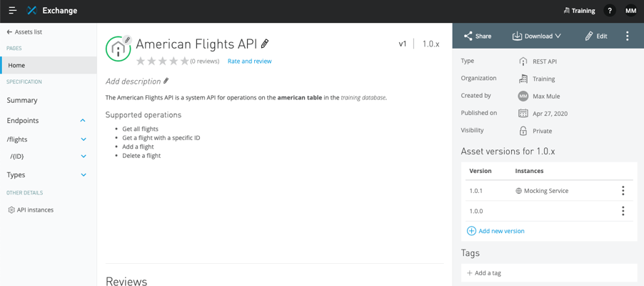Click the API instances gear icon
Image resolution: width=644 pixels, height=286 pixels.
[x=11, y=210]
